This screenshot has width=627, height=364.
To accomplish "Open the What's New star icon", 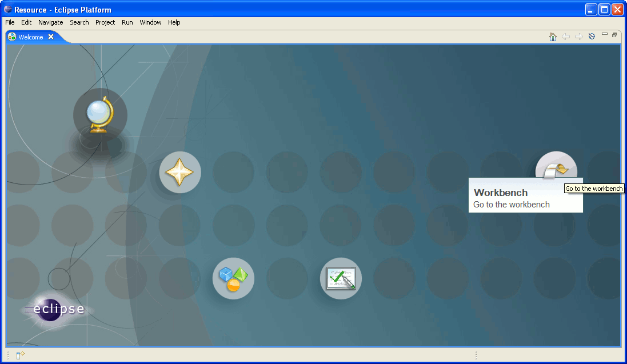I will tap(180, 173).
